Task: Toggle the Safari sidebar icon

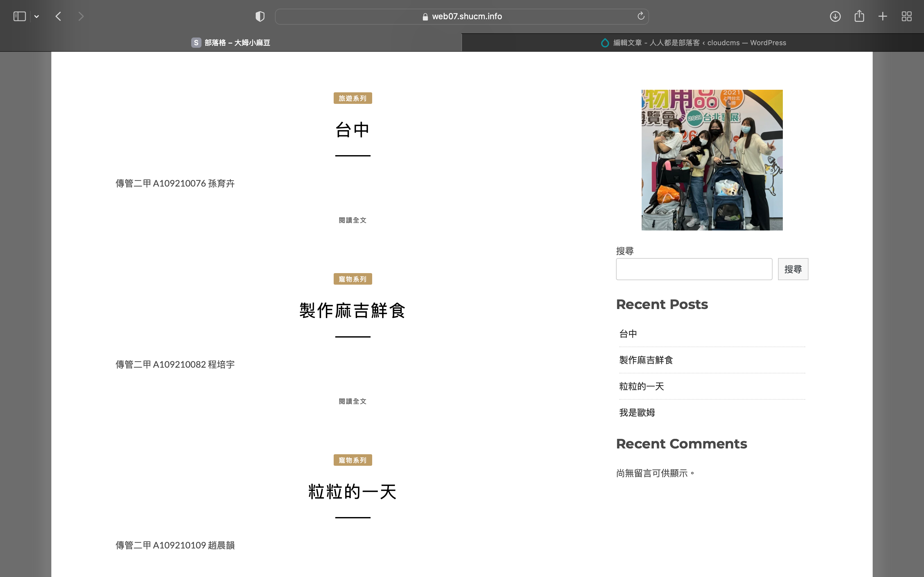Action: click(20, 16)
